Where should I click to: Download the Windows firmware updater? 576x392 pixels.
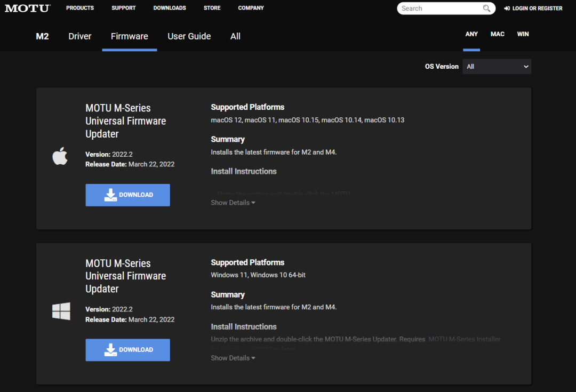click(x=127, y=350)
